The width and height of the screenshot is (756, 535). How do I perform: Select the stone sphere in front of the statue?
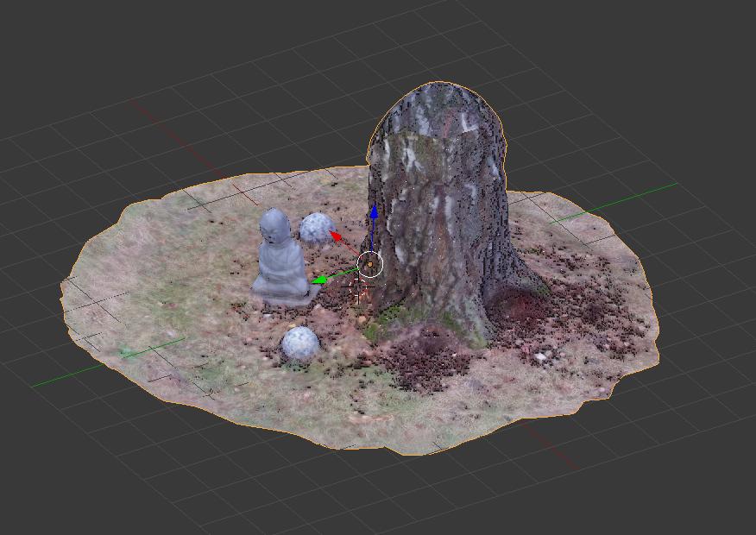(x=300, y=343)
